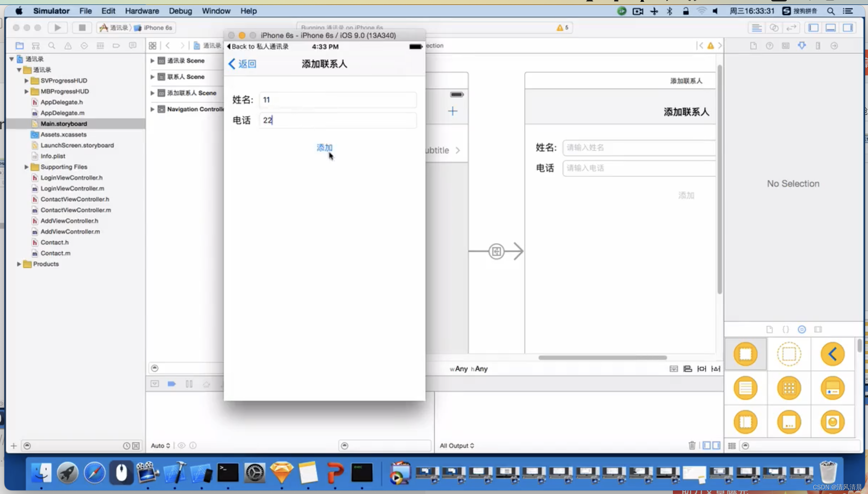
Task: Open the Help menu
Action: click(x=248, y=11)
